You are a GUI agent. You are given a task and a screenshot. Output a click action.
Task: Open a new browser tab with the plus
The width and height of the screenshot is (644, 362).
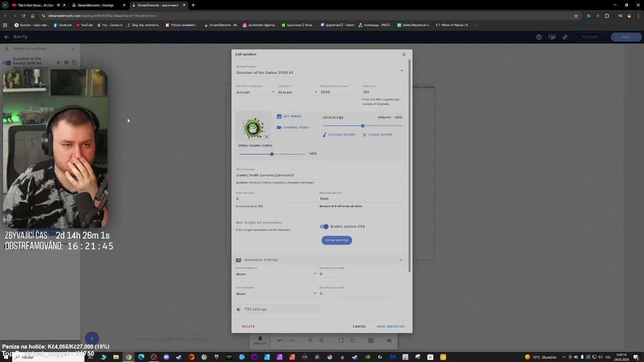193,5
